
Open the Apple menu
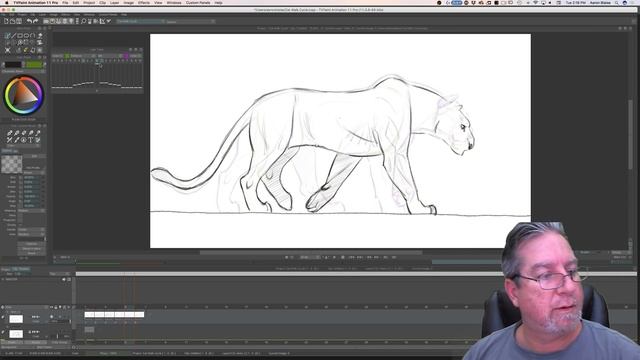[x=7, y=2]
